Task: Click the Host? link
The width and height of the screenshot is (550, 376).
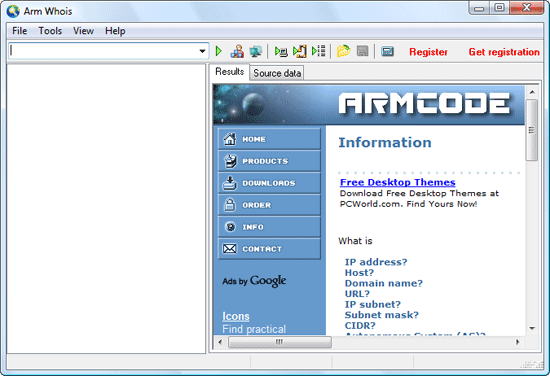Action: coord(359,273)
